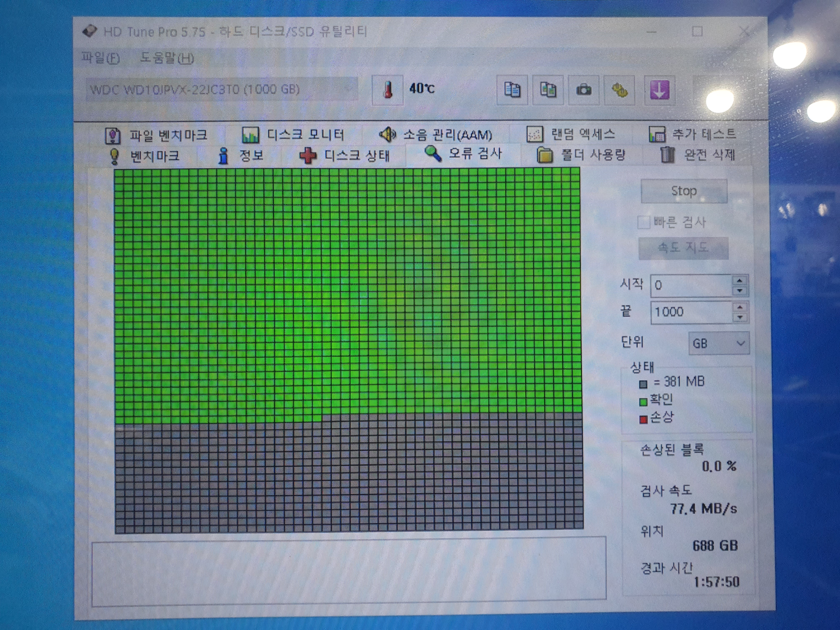The width and height of the screenshot is (840, 630).
Task: Click the 77.4 MB/s scan speed value
Action: [703, 509]
